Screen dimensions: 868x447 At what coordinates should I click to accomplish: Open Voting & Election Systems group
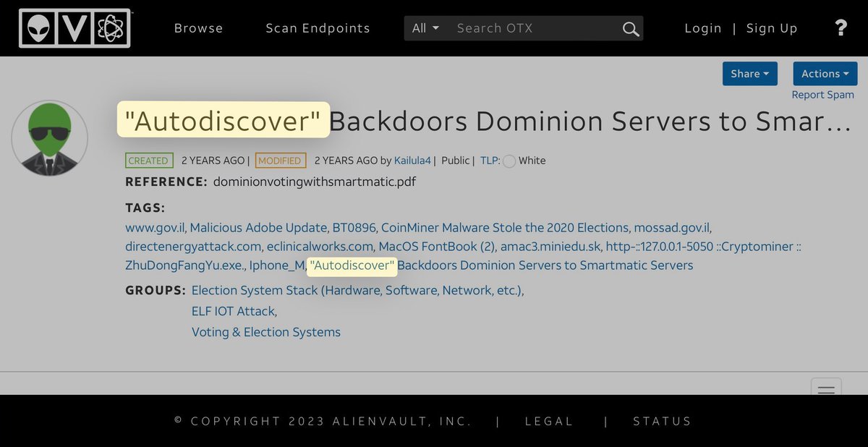(x=265, y=333)
